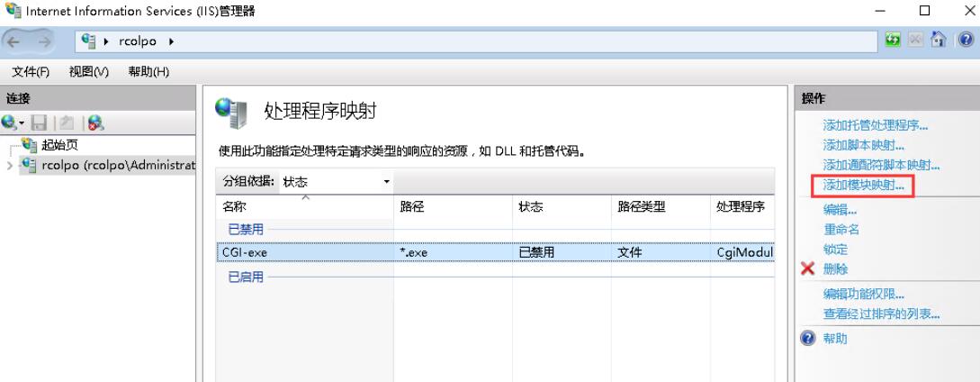Select the rcolpo server node in tree
Screen dimensions: 980x382
pyautogui.click(x=118, y=166)
